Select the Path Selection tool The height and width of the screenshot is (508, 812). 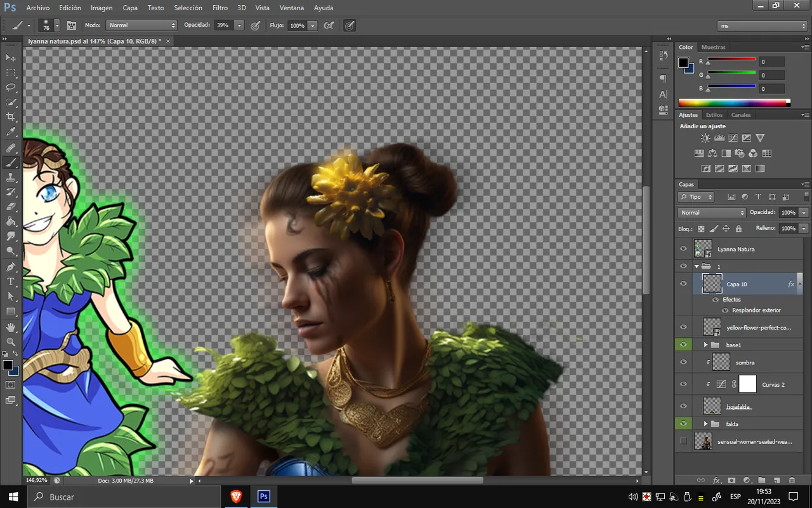[11, 297]
